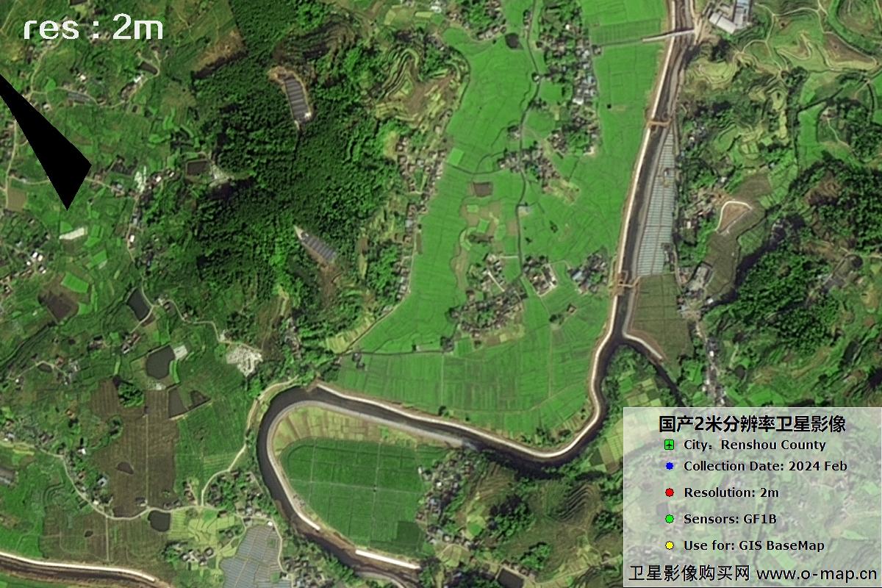Click the 卫星影像购买网 site name text
882x588 pixels.
tap(689, 573)
